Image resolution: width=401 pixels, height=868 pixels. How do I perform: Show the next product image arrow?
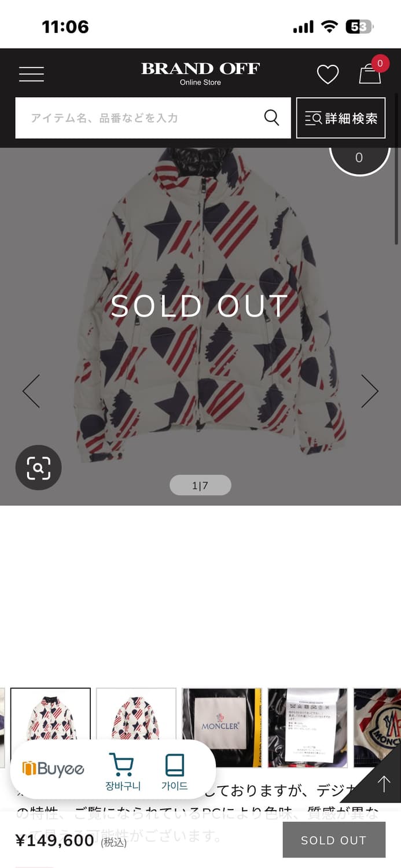[x=369, y=391]
